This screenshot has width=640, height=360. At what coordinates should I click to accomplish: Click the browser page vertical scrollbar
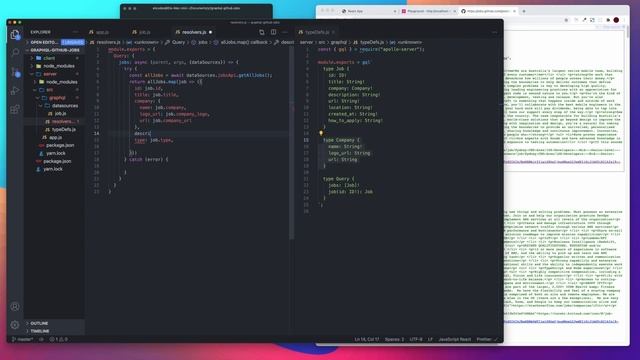tap(627, 33)
